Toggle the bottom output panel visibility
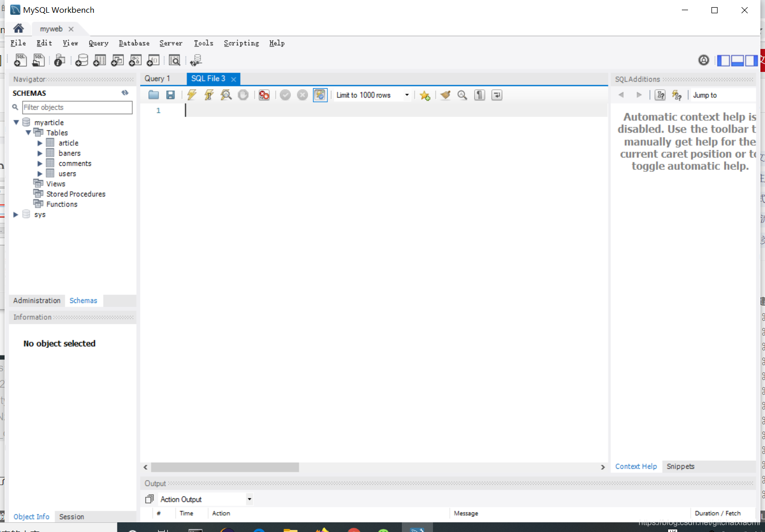Viewport: 765px width, 532px height. pyautogui.click(x=737, y=61)
